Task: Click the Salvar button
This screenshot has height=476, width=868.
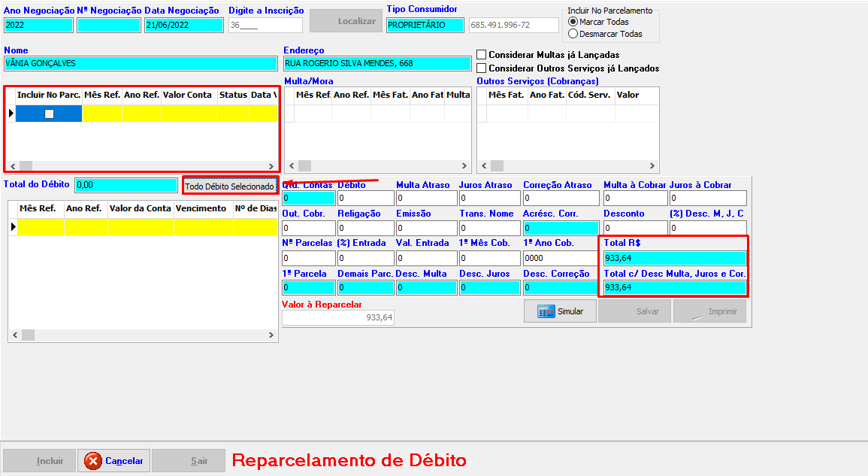Action: (633, 311)
